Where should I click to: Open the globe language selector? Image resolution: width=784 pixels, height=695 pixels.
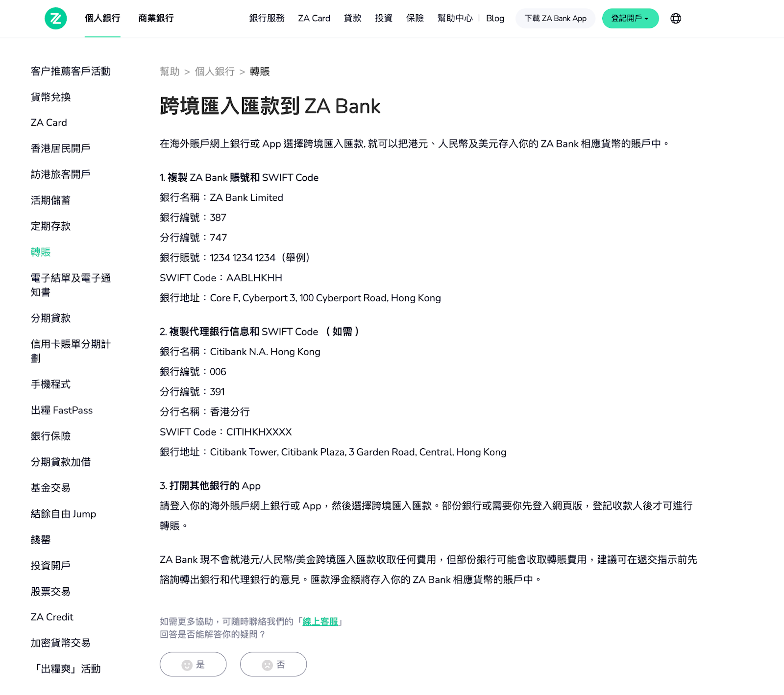pyautogui.click(x=675, y=19)
